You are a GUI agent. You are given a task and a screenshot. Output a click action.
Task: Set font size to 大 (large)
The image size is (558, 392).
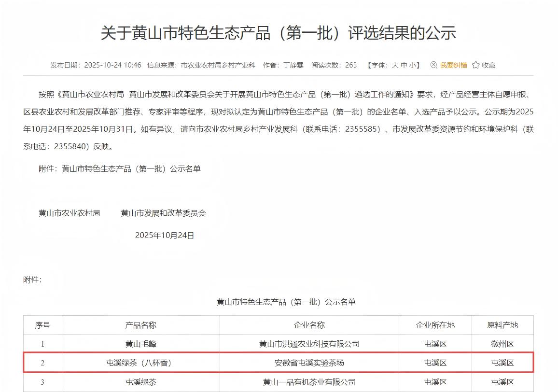[x=394, y=65]
